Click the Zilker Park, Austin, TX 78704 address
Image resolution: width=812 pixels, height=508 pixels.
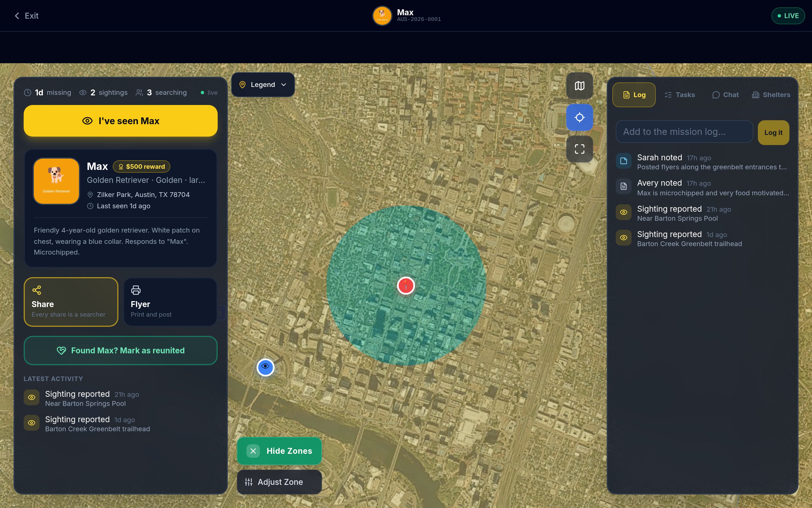coord(143,195)
